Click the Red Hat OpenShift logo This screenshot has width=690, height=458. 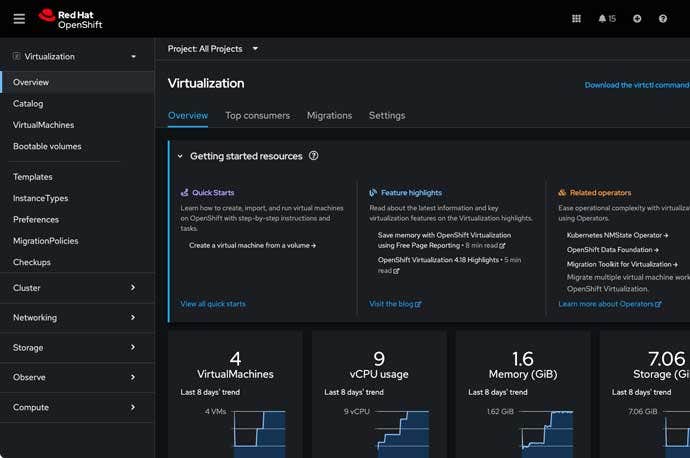pos(70,18)
